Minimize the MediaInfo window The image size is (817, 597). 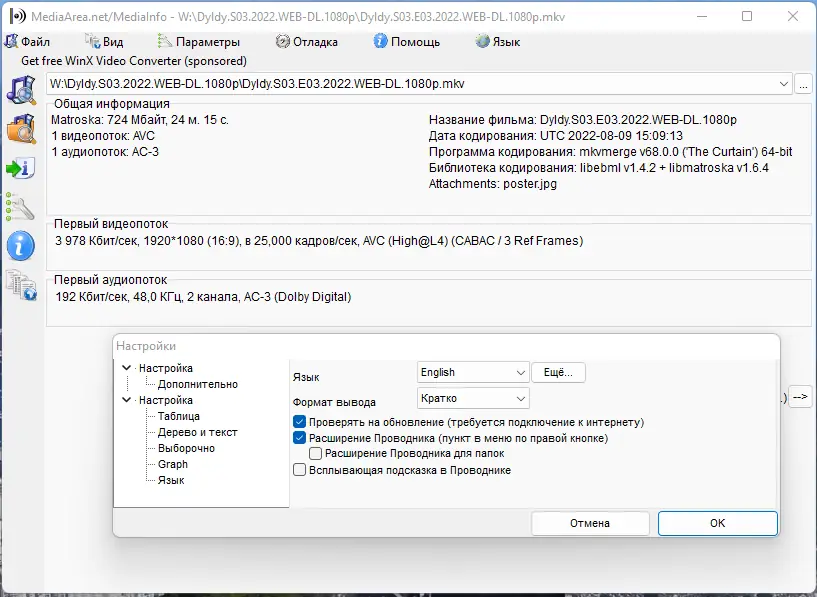tap(702, 16)
